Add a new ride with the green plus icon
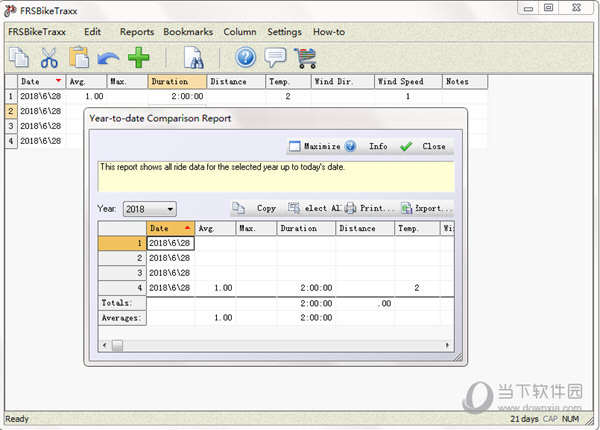The height and width of the screenshot is (430, 600). (x=139, y=58)
